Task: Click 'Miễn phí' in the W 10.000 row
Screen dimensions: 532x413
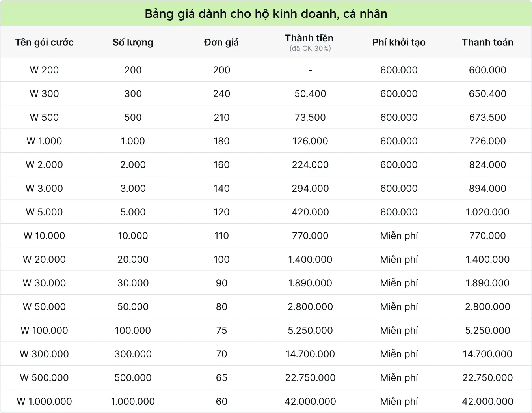Action: [399, 235]
